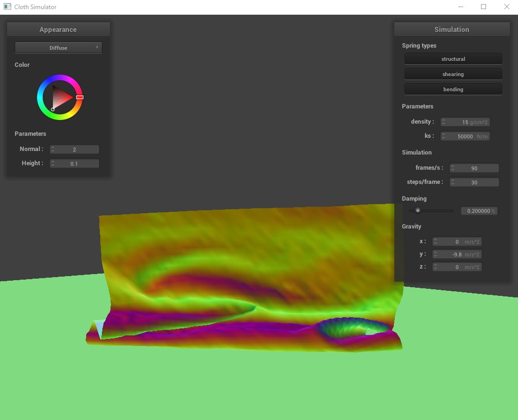The width and height of the screenshot is (518, 420).
Task: Click the 'Color' label
Action: 22,65
